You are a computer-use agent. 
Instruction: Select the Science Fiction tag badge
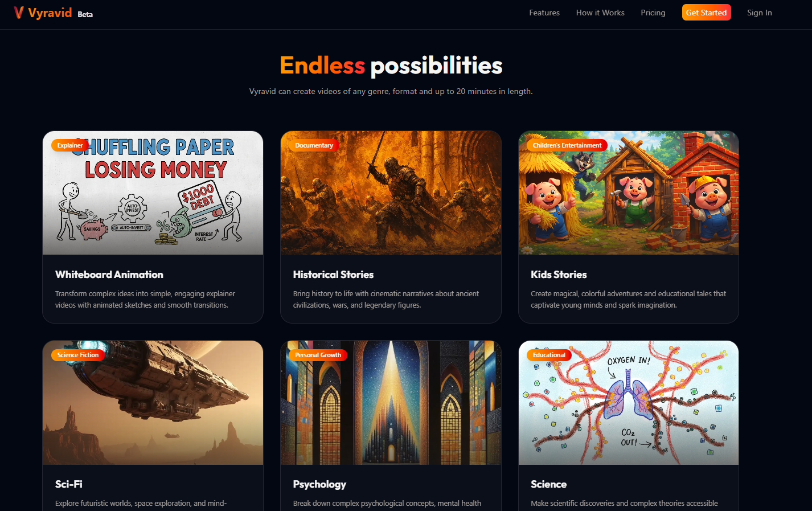coord(78,355)
